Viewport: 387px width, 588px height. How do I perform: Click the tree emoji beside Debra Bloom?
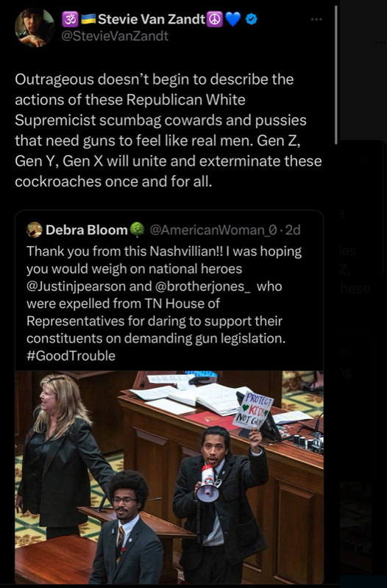pyautogui.click(x=138, y=229)
